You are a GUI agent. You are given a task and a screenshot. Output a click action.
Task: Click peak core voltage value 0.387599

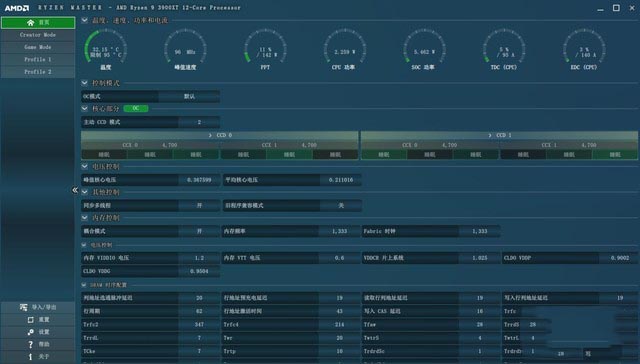[x=199, y=180]
